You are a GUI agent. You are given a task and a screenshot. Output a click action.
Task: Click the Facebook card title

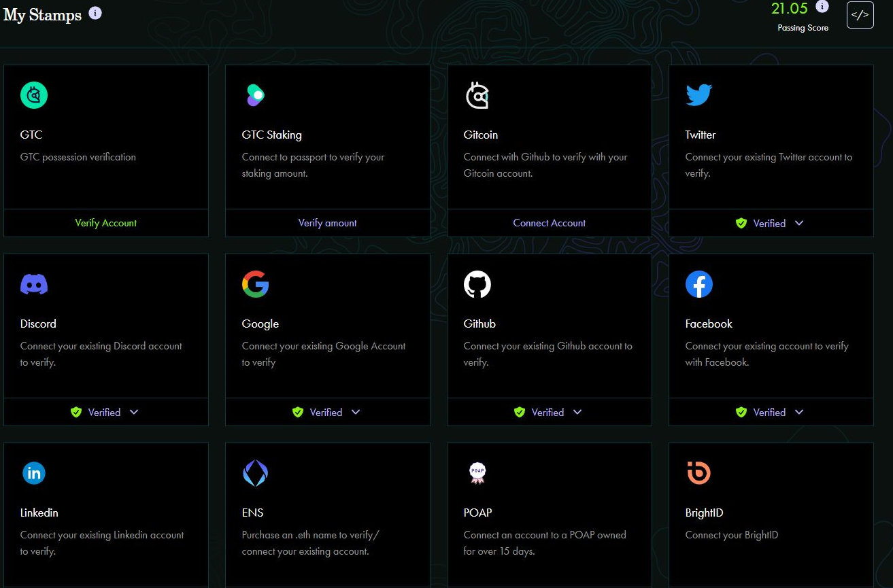click(x=709, y=324)
